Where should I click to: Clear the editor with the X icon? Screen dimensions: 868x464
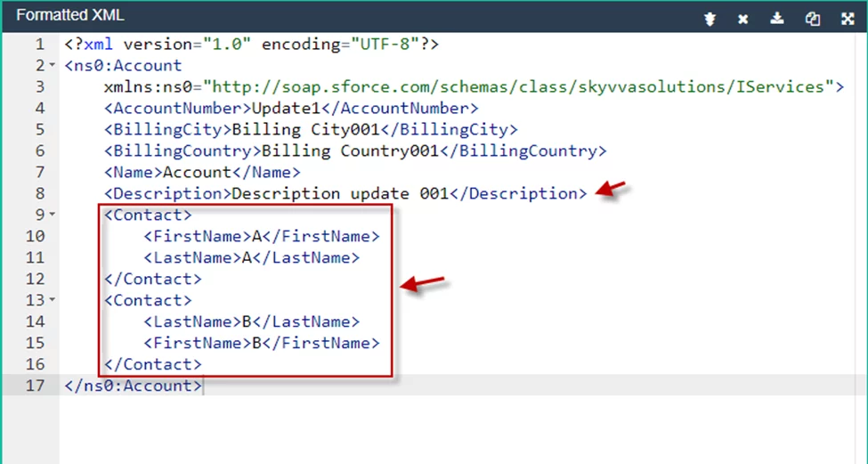(x=743, y=19)
